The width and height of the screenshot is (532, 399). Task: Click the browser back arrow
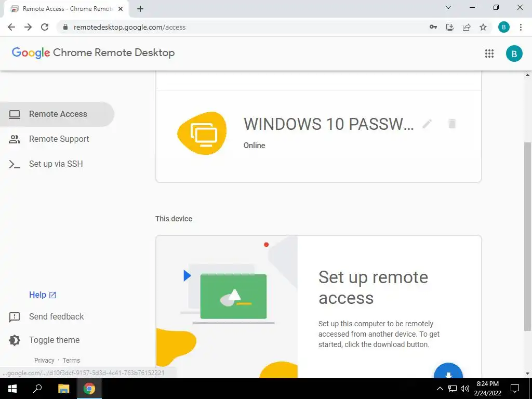click(11, 27)
